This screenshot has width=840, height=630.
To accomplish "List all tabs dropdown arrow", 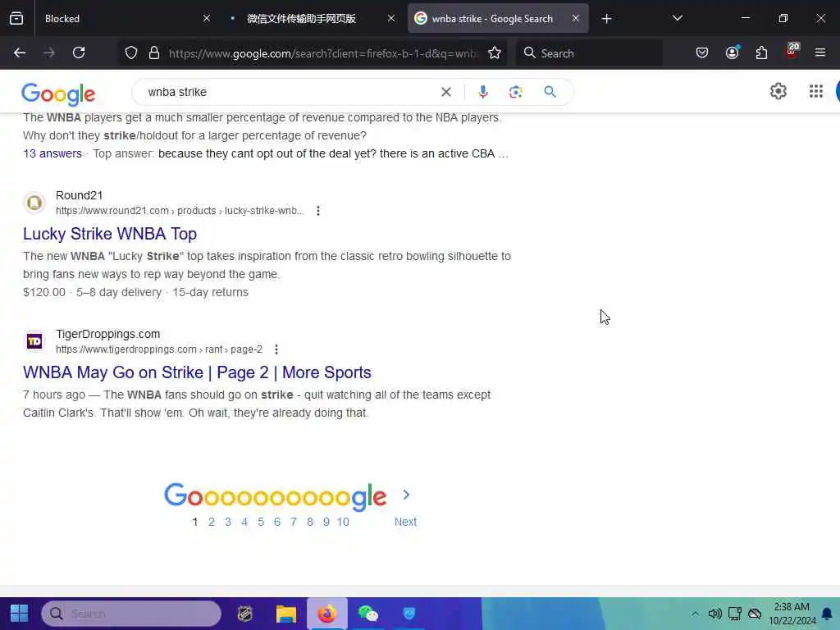I will pos(677,18).
